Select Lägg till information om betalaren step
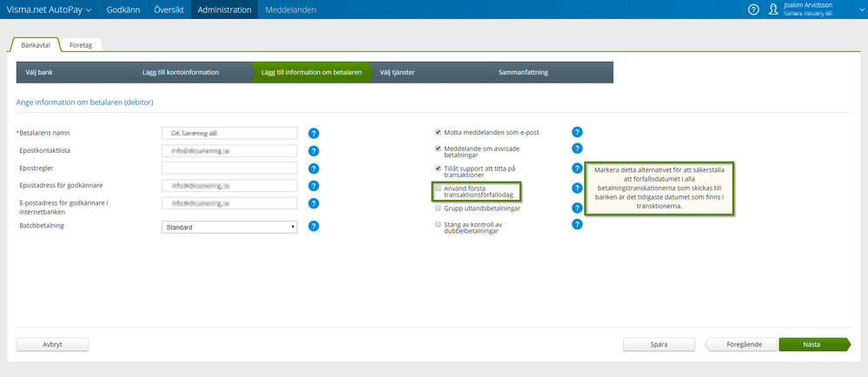 click(311, 72)
